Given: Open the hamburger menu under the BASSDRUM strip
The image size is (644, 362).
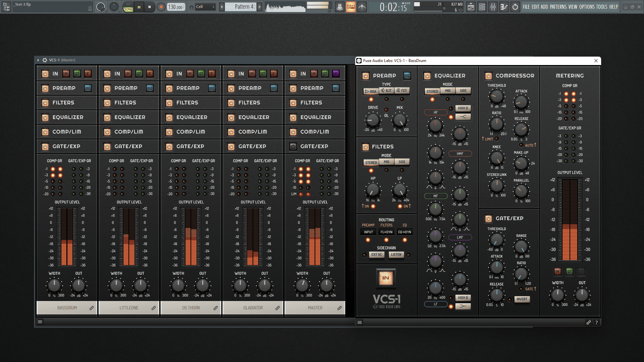Looking at the screenshot, I should 40,322.
